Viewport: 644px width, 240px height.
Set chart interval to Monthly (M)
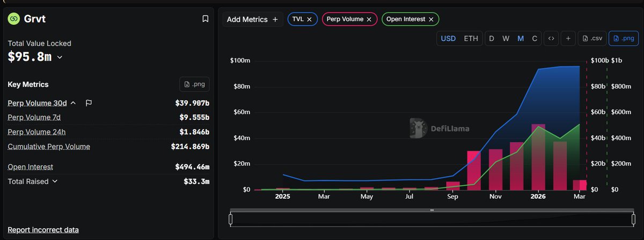click(521, 39)
